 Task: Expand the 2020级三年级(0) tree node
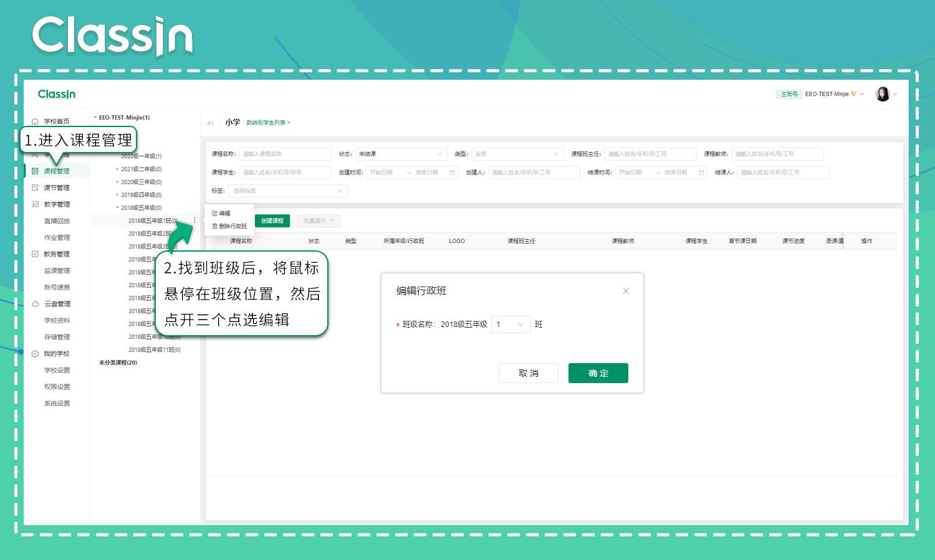117,182
